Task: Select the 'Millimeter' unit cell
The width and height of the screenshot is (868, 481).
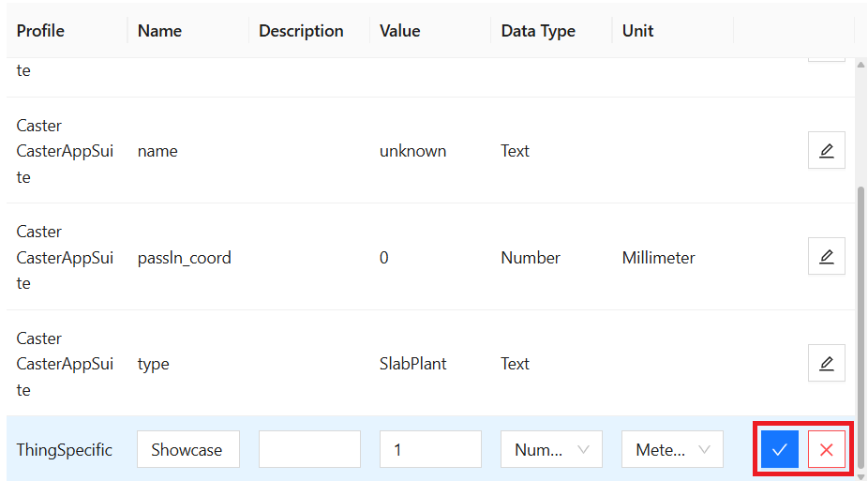Action: click(658, 258)
